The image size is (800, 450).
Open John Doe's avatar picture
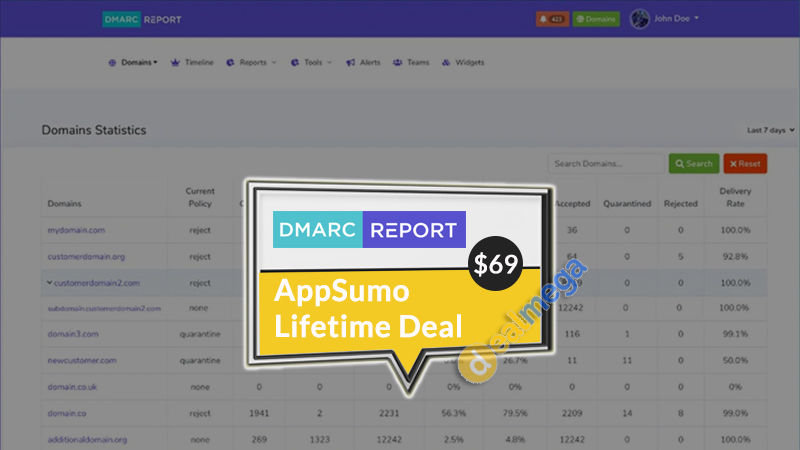(639, 19)
